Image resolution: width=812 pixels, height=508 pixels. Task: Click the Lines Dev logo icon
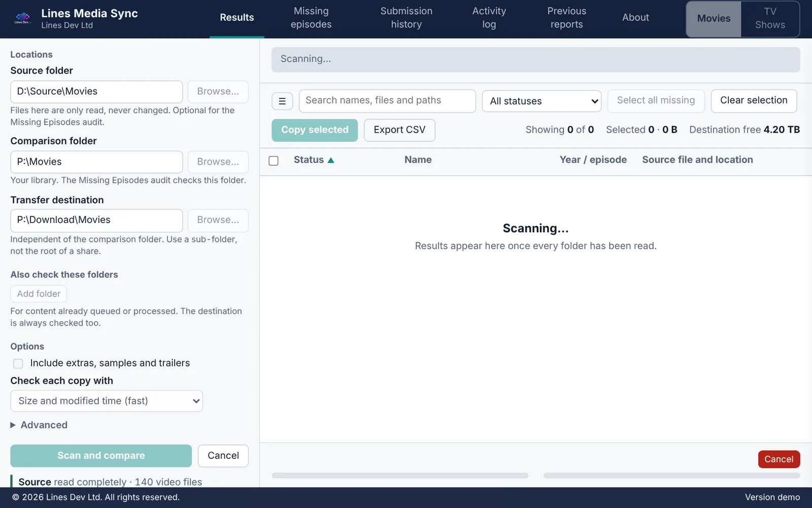23,18
